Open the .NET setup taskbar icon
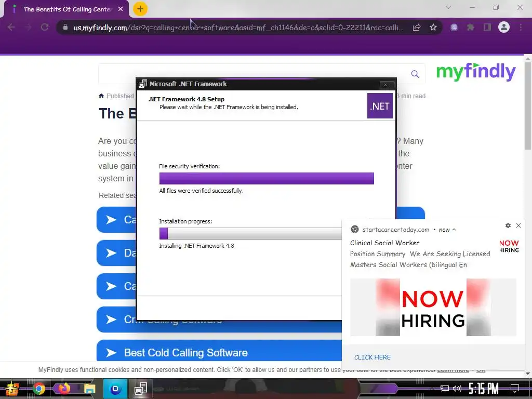Screen dimensions: 532x399 [x=140, y=389]
